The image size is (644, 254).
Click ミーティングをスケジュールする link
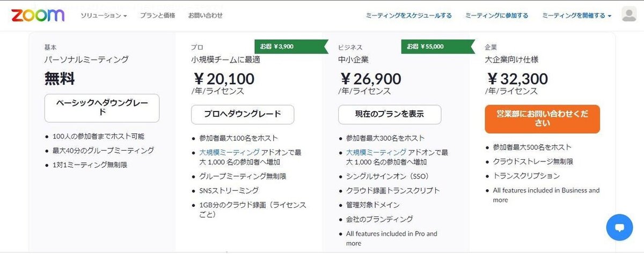(x=409, y=16)
